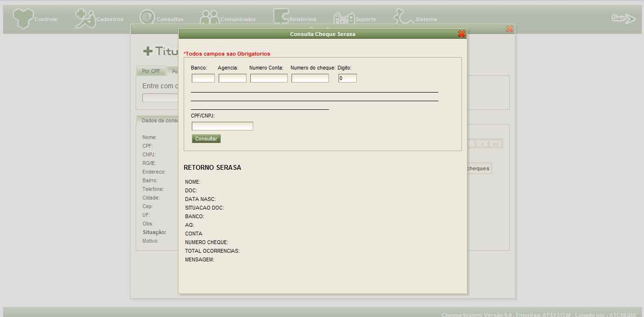
Task: Open the Relatorios menu icon
Action: coord(281,16)
